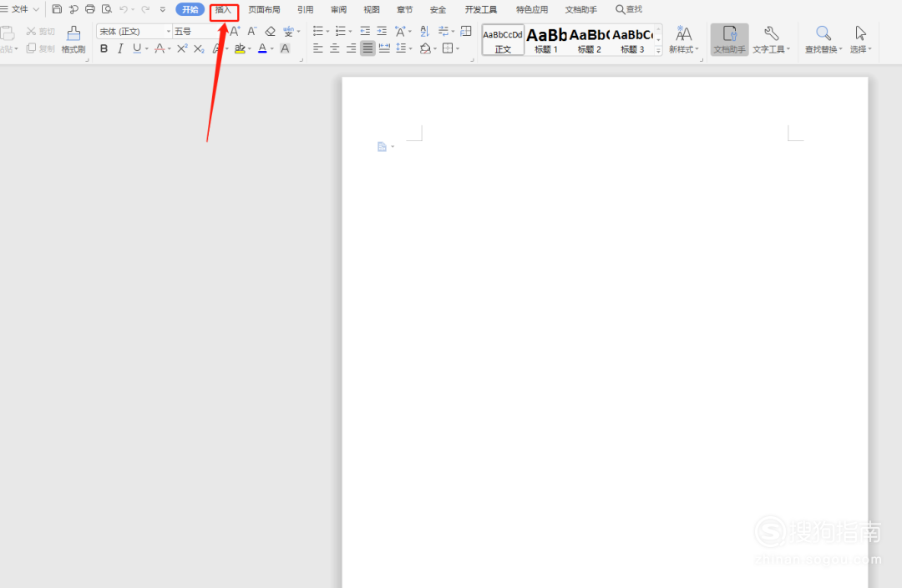Toggle subscript formatting
Screen dimensions: 902x588
199,49
